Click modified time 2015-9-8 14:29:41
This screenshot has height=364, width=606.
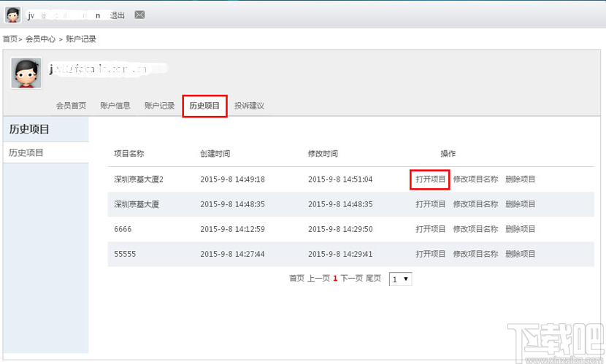pyautogui.click(x=340, y=254)
